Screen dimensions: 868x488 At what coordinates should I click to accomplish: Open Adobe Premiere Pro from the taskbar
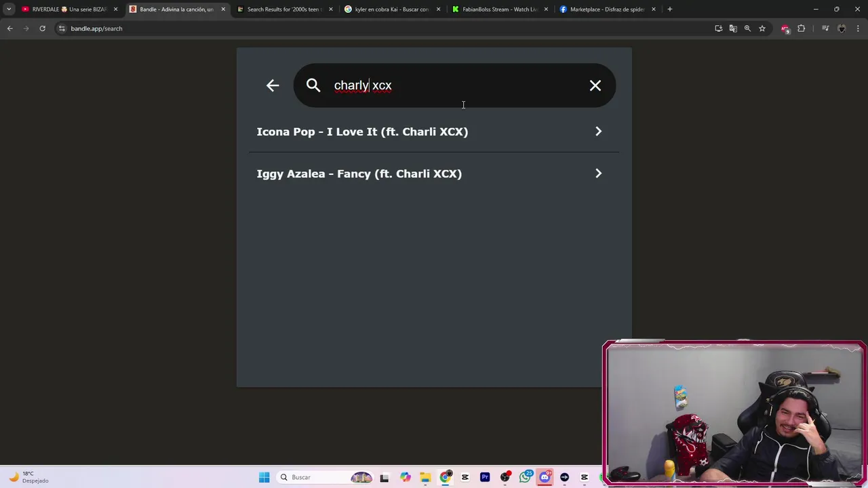(x=485, y=477)
